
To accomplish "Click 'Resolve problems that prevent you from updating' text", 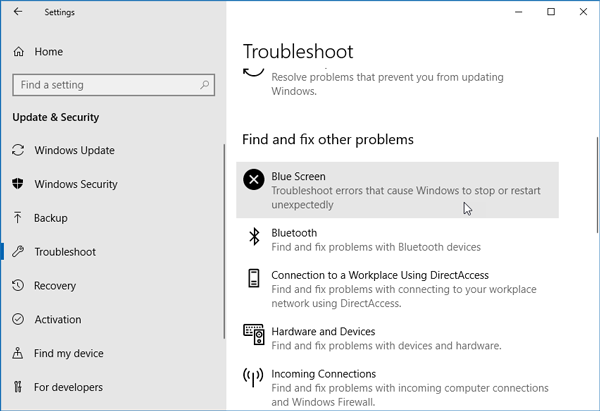I will pyautogui.click(x=387, y=77).
